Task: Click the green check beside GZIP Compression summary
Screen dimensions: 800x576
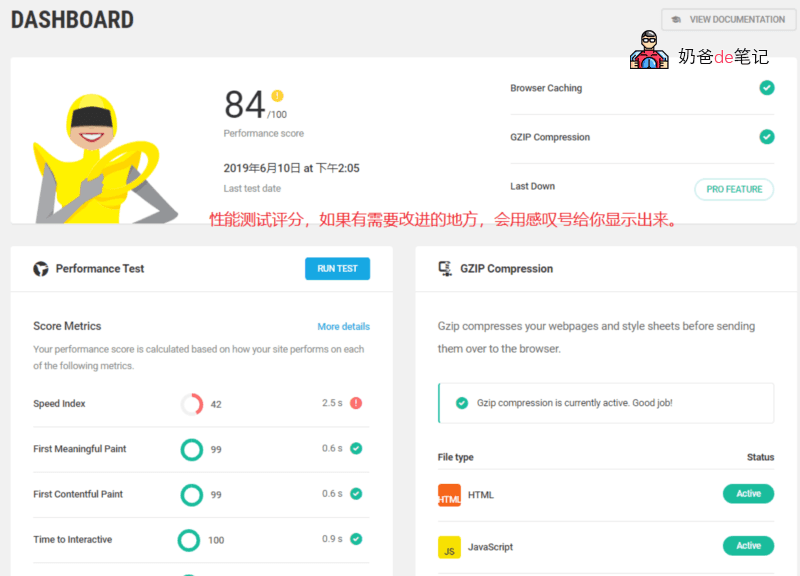Action: [x=766, y=137]
